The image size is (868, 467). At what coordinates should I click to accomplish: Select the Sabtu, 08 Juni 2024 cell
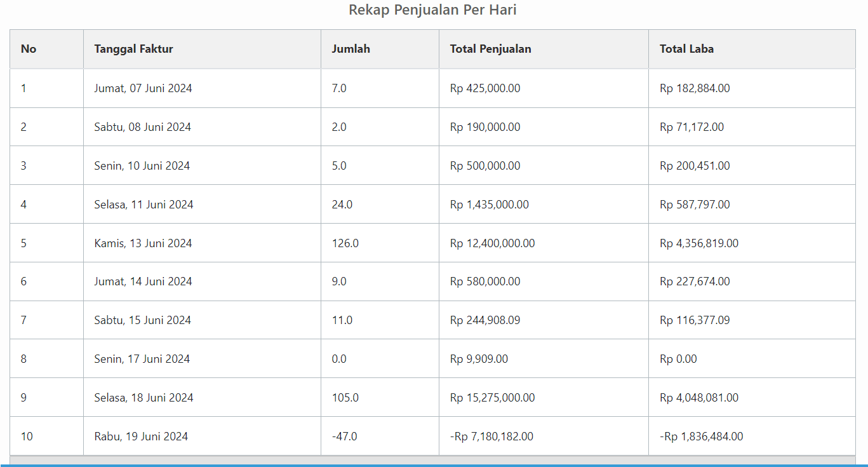[142, 127]
